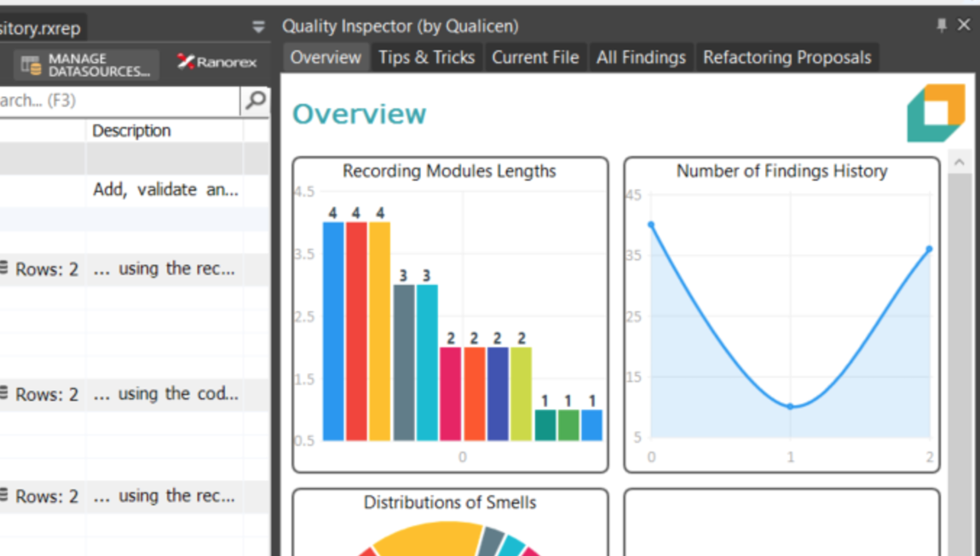Switch to the Tips & Tricks tab
Image resolution: width=980 pixels, height=556 pixels.
(x=426, y=58)
